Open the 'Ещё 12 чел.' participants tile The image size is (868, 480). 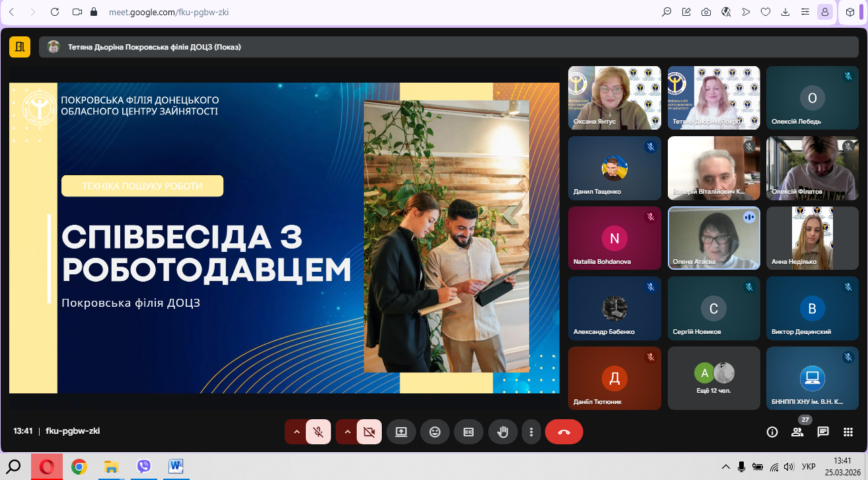click(713, 378)
